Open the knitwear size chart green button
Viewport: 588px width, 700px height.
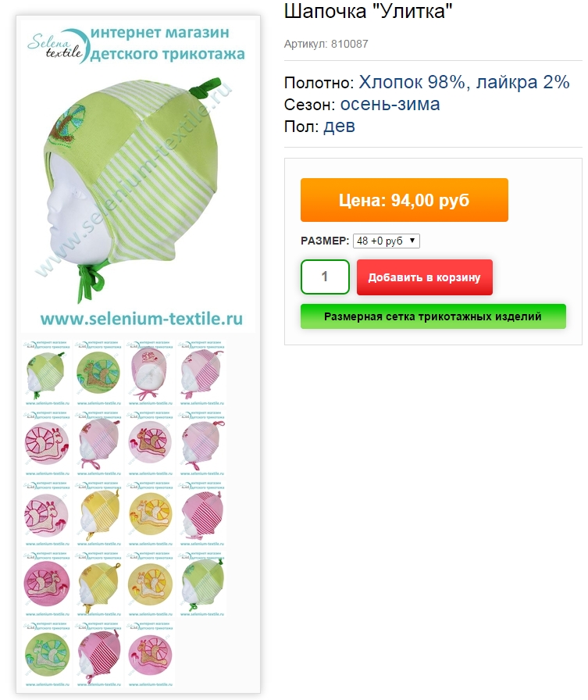pyautogui.click(x=433, y=316)
